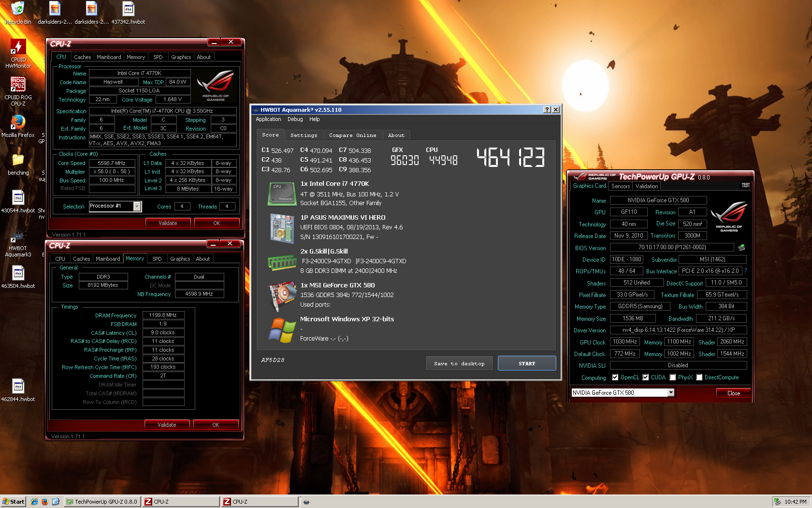Image resolution: width=812 pixels, height=508 pixels.
Task: Click the taskbar clock showing 10:42 PM
Action: pyautogui.click(x=796, y=502)
